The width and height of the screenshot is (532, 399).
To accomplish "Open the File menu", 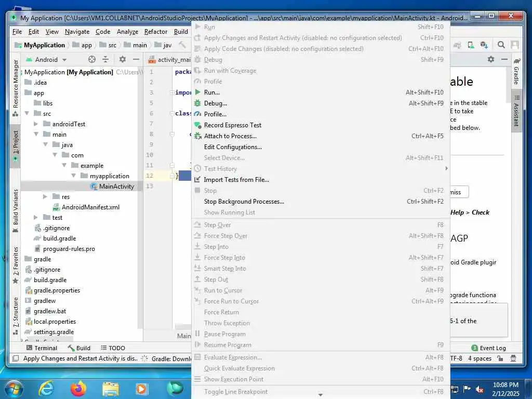I will 17,32.
